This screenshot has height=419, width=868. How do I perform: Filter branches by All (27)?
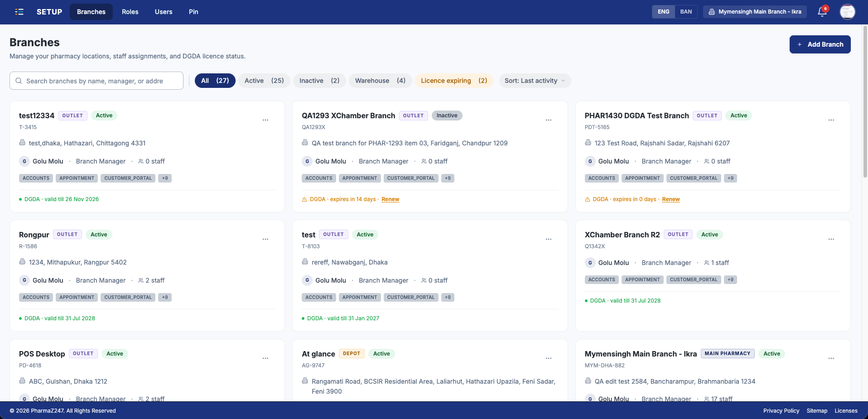[215, 81]
